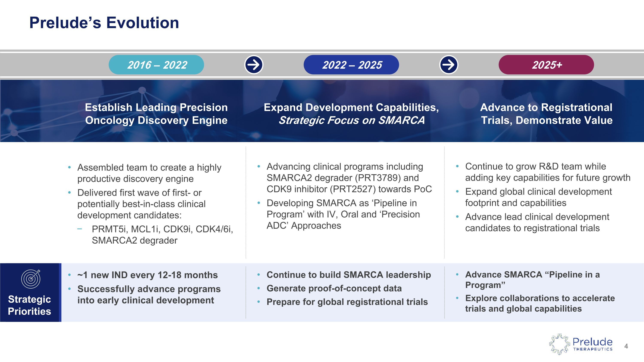
Task: Select the 2016 – 2022 timeline pill
Action: [x=156, y=65]
